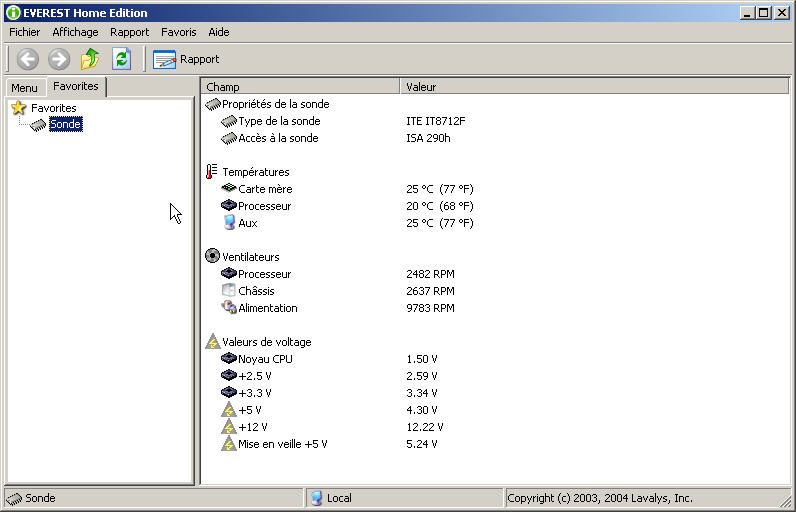
Task: Click the Alimentation power supply icon
Action: (229, 308)
